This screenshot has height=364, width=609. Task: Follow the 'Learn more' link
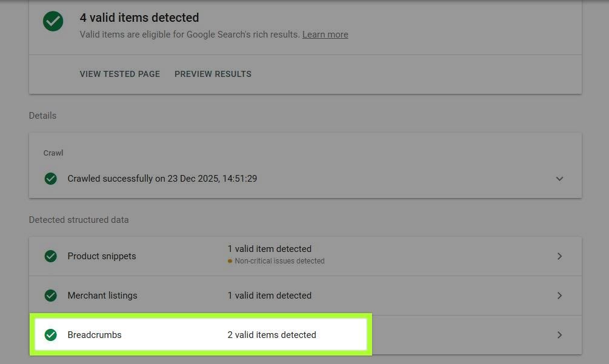pyautogui.click(x=325, y=35)
